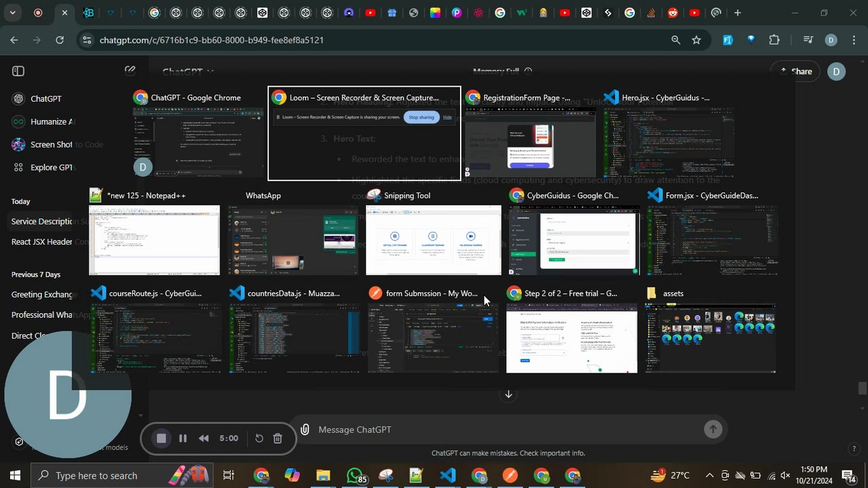This screenshot has width=868, height=488.
Task: Switch to the Stack Overflow tab
Action: (x=651, y=13)
